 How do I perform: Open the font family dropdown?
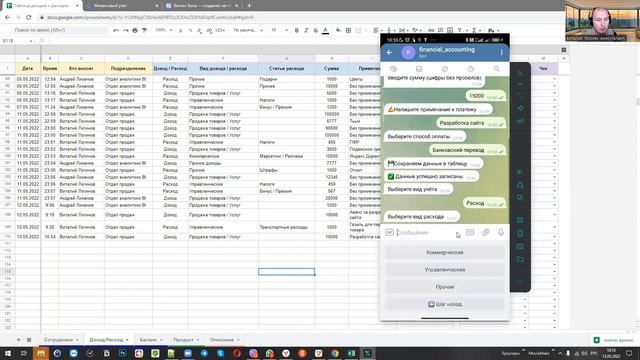pos(248,30)
